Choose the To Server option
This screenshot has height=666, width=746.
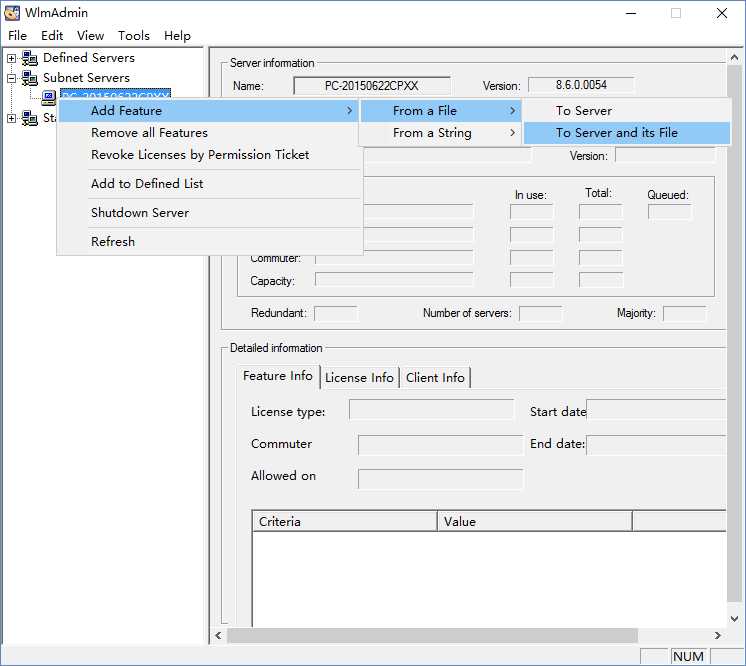pos(627,110)
